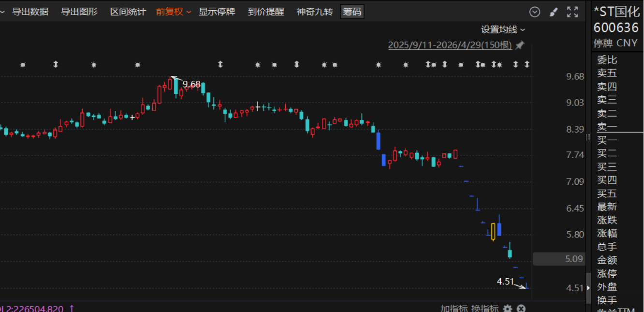644x312 pixels.
Task: Select the paintbrush drawing tool icon
Action: click(x=554, y=12)
